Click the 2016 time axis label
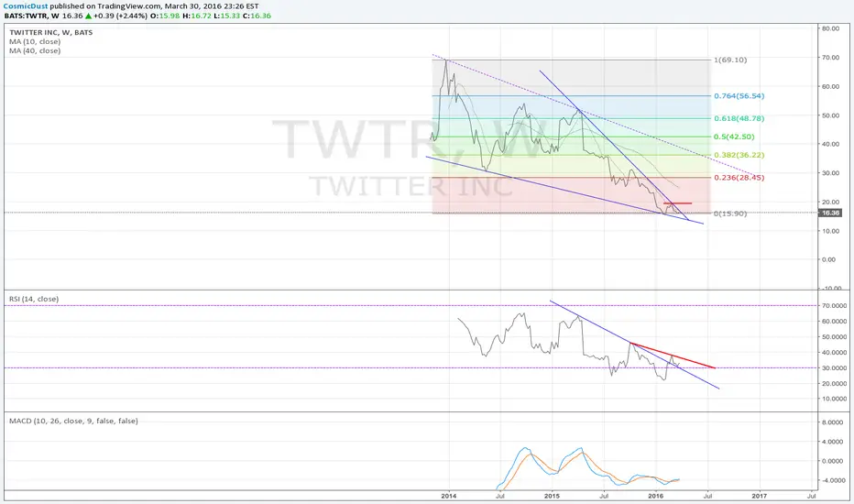 pyautogui.click(x=656, y=496)
